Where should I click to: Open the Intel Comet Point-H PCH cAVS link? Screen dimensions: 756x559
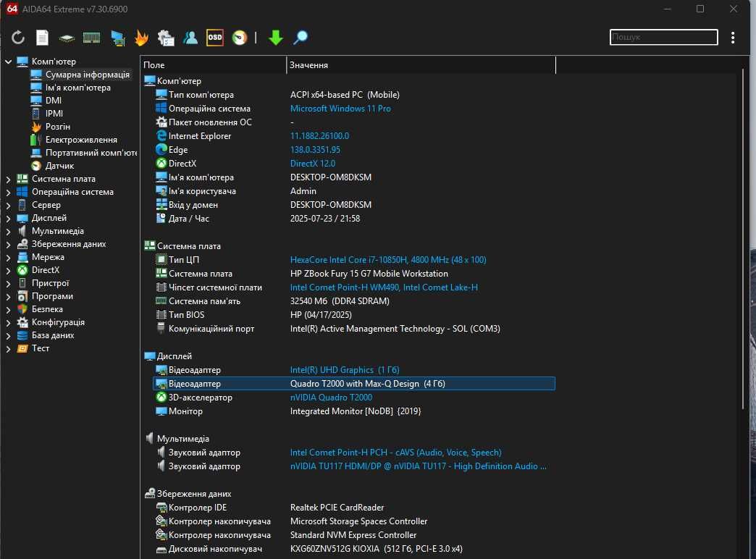(396, 453)
